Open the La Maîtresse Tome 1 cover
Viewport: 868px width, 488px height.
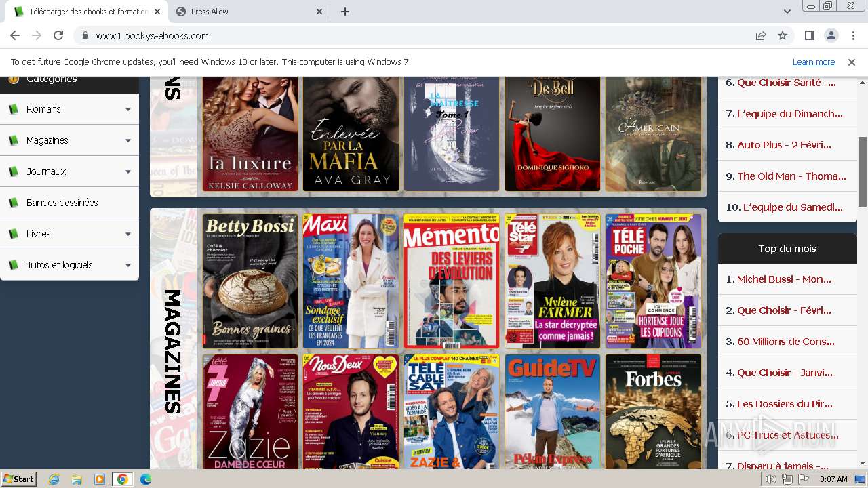(x=452, y=134)
